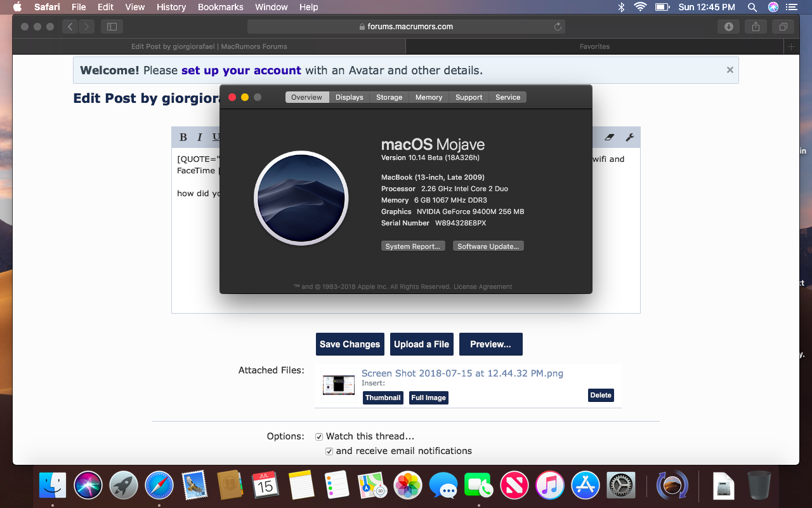Open Reminders app in Dock
The image size is (812, 508).
(337, 486)
